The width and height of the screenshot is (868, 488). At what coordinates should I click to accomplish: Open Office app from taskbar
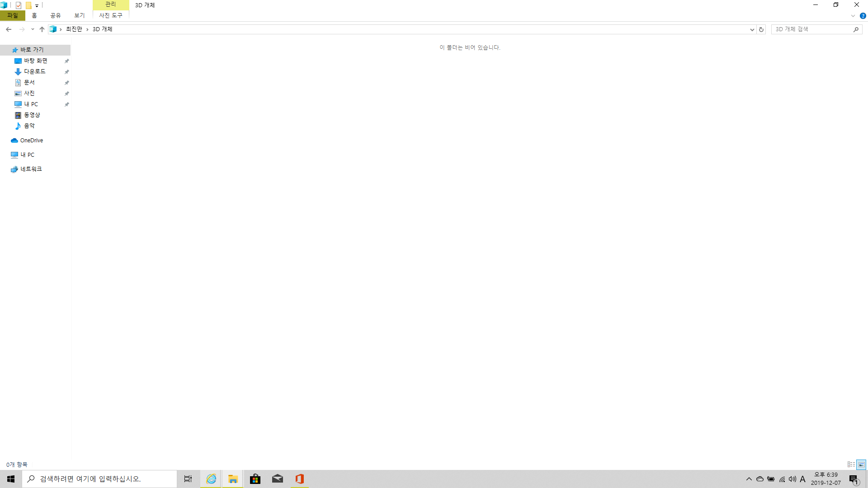pyautogui.click(x=300, y=479)
